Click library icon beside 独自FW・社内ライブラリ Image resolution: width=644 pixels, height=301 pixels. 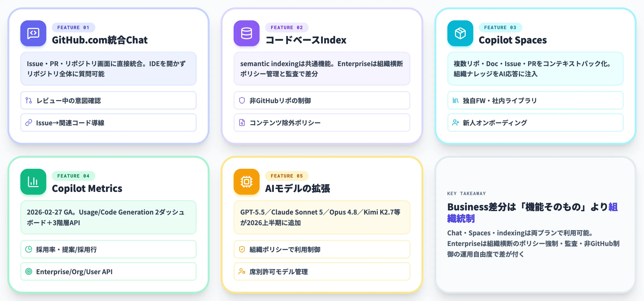coord(455,100)
